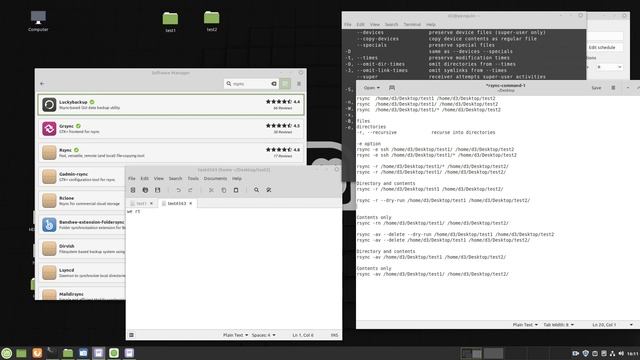Clear the Software Manager search field

pyautogui.click(x=274, y=84)
